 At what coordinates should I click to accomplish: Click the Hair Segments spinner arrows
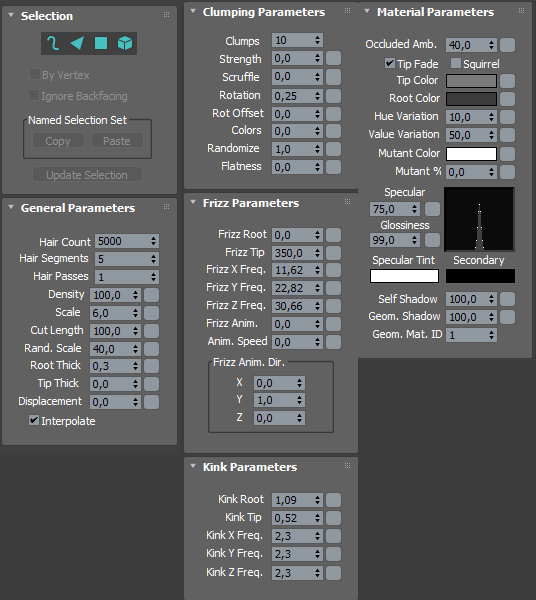coord(153,259)
